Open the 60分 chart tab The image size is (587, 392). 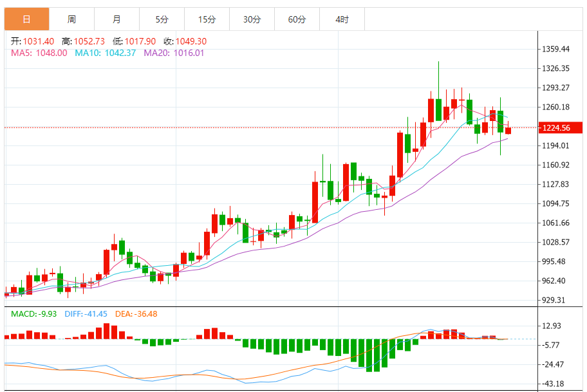297,19
